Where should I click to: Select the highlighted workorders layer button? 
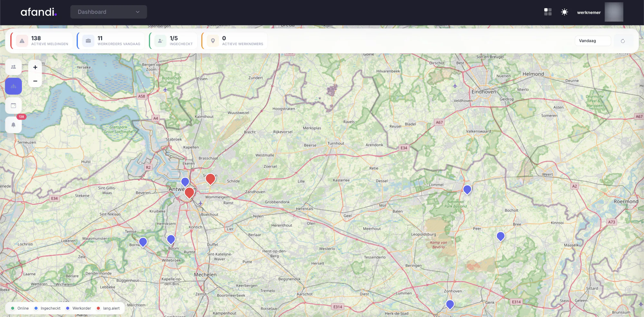pos(14,86)
